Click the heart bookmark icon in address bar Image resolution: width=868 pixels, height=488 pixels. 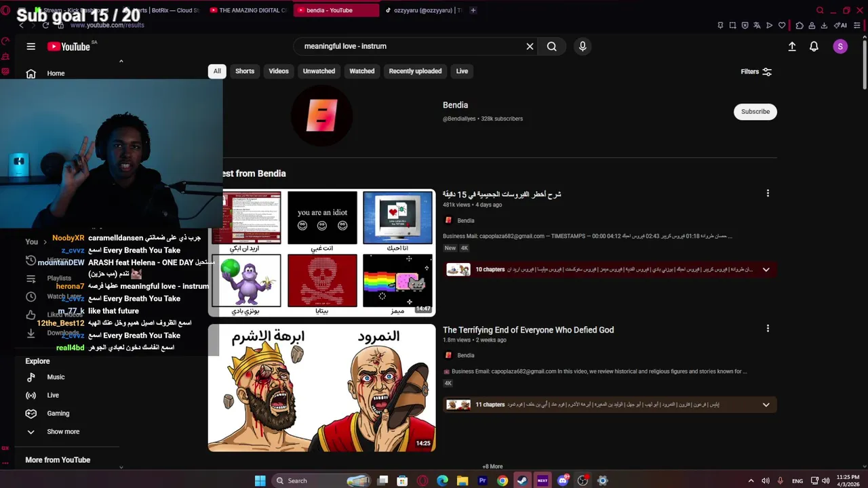(x=781, y=25)
